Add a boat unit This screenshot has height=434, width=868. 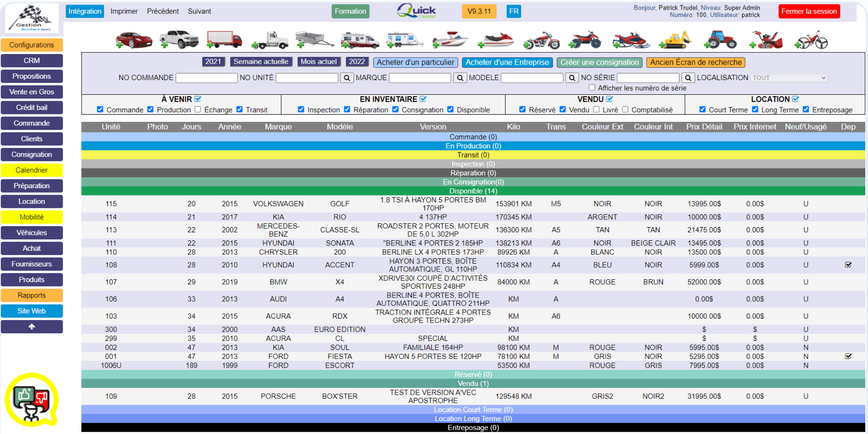point(450,40)
